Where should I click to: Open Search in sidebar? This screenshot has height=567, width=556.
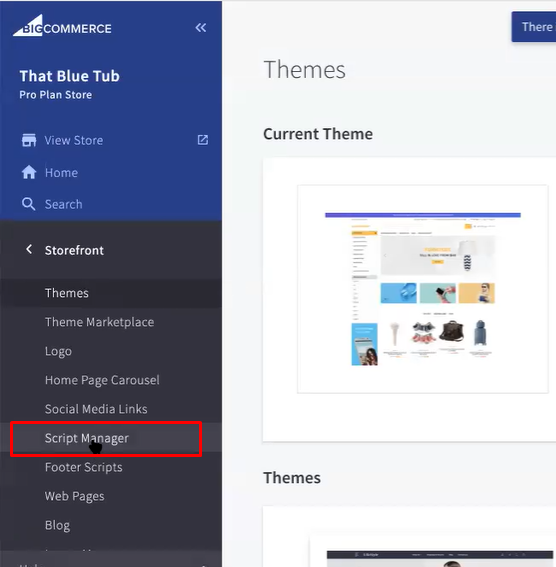(63, 205)
